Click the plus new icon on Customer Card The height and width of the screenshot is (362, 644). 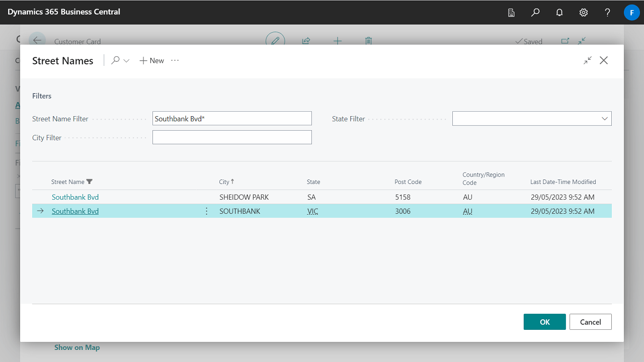click(338, 41)
